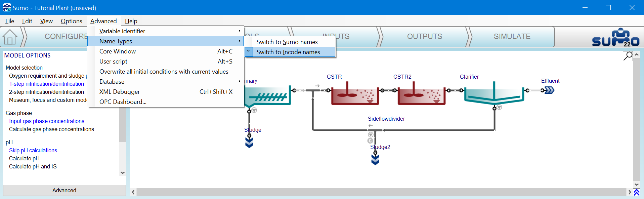
Task: Click the scroll-to-top double arrow icon
Action: [x=636, y=192]
